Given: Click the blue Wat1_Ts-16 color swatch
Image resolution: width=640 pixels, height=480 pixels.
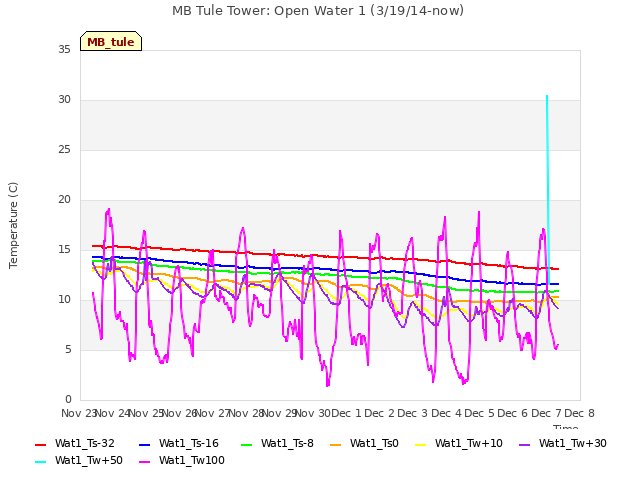Looking at the screenshot, I should tap(144, 444).
